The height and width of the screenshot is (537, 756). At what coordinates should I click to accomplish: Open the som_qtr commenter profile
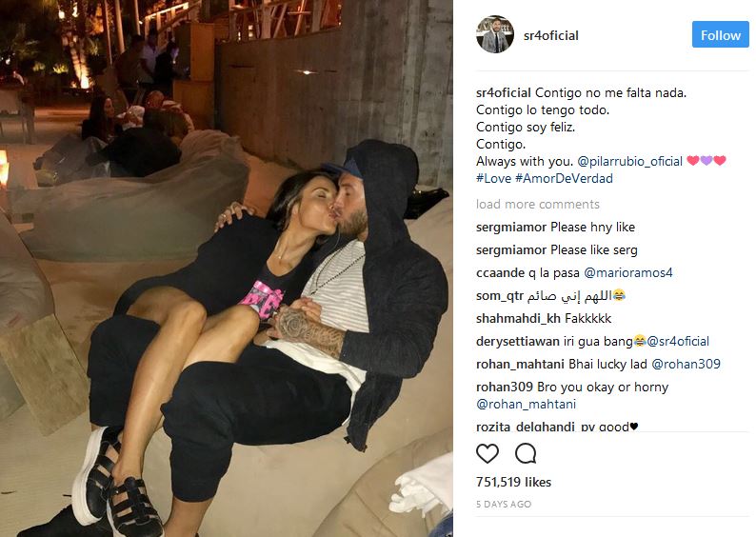pyautogui.click(x=500, y=296)
